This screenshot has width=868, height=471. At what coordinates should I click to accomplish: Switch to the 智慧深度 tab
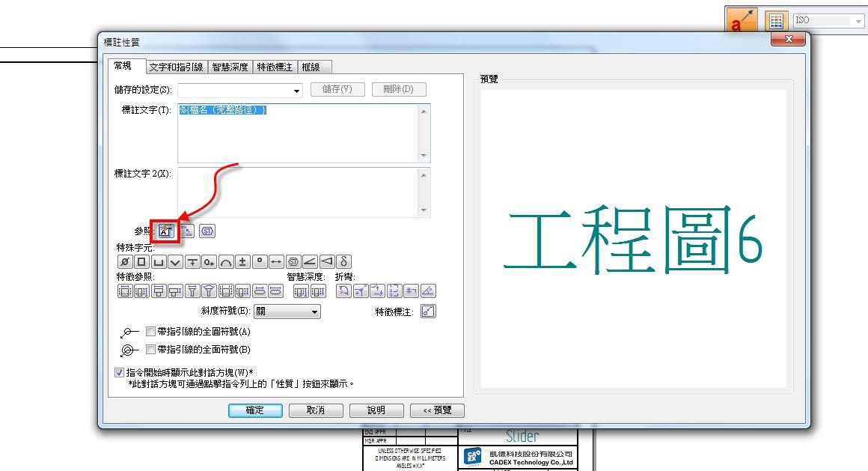(230, 67)
